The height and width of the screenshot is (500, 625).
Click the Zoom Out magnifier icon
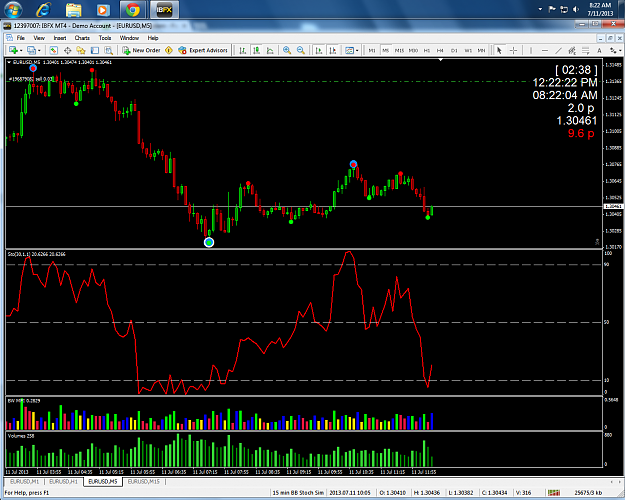[301, 50]
